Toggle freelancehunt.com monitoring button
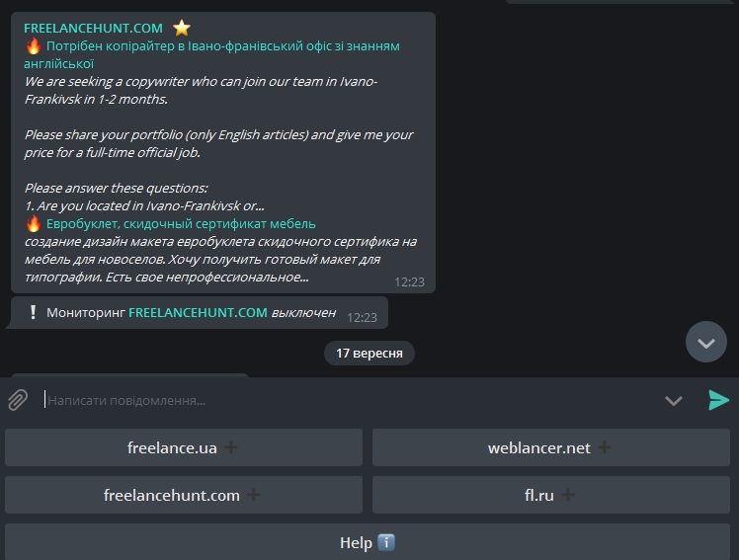Screen dimensions: 739x560 point(184,495)
